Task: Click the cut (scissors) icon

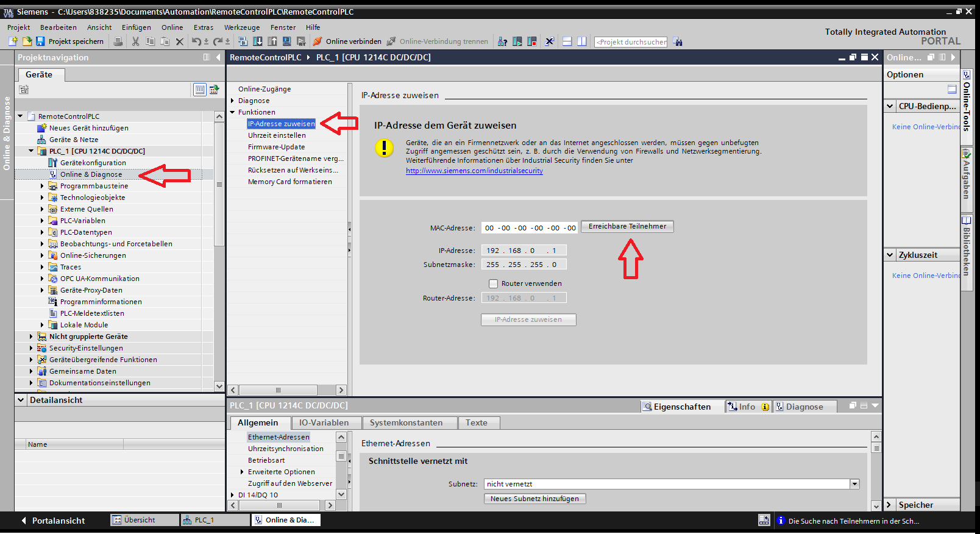Action: pos(135,41)
